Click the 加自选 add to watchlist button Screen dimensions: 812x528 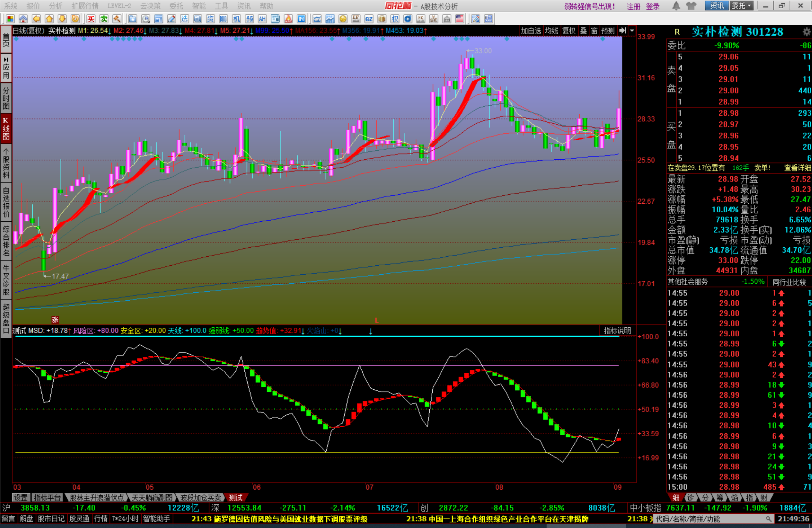[530, 31]
